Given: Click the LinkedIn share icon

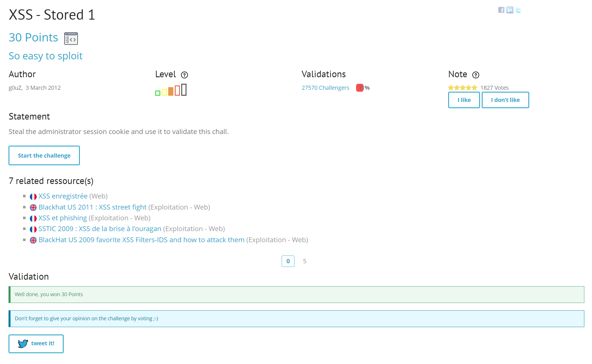Looking at the screenshot, I should click(510, 10).
